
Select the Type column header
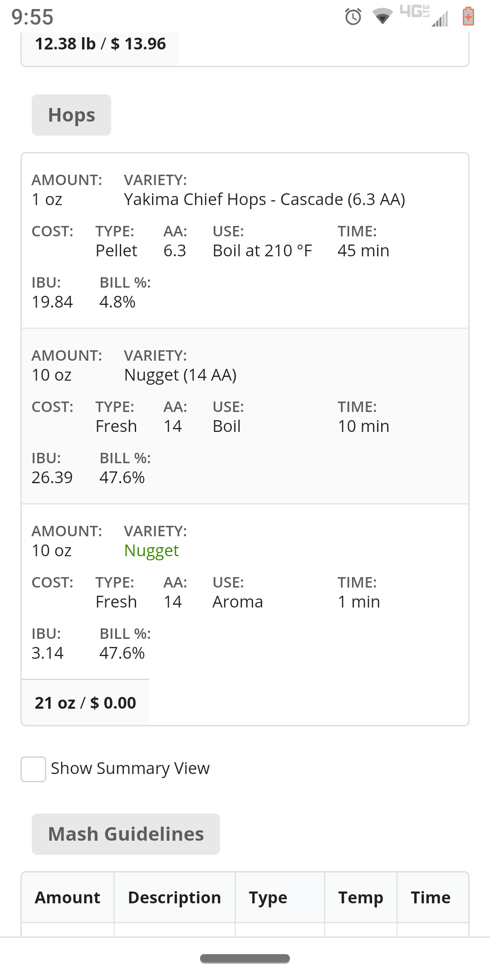coord(268,897)
